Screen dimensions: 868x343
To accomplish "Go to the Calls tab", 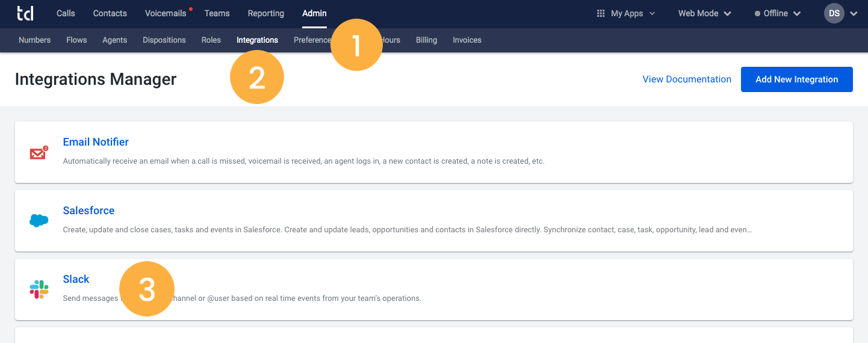I will pyautogui.click(x=66, y=13).
